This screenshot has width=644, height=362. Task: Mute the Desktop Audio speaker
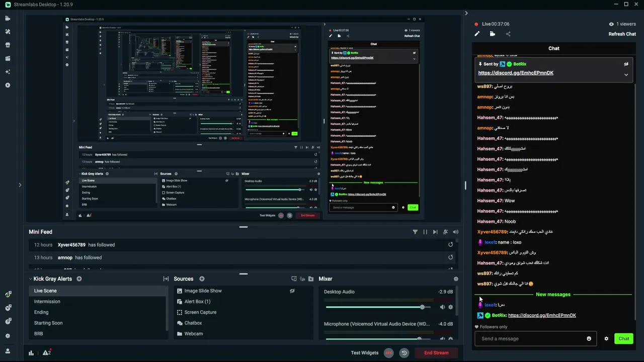click(442, 307)
